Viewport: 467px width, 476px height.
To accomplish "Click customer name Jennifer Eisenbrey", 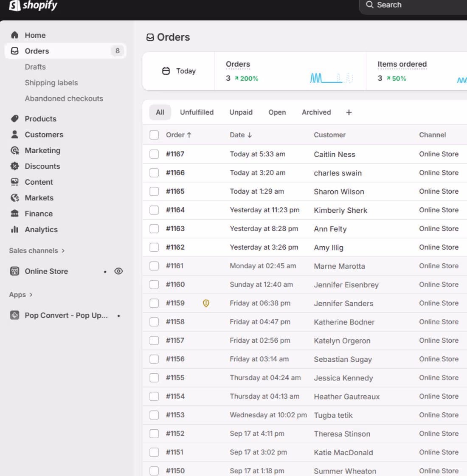I will point(346,285).
